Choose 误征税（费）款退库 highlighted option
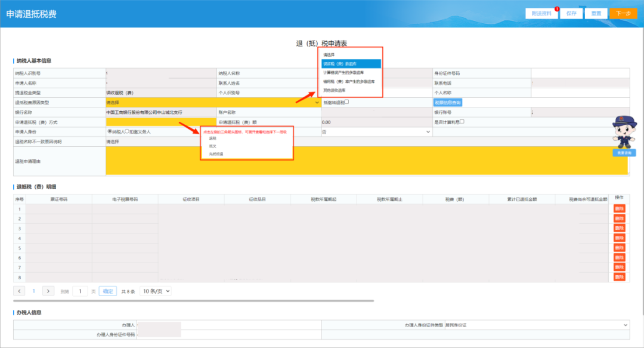Image resolution: width=644 pixels, height=348 pixels. (351, 64)
